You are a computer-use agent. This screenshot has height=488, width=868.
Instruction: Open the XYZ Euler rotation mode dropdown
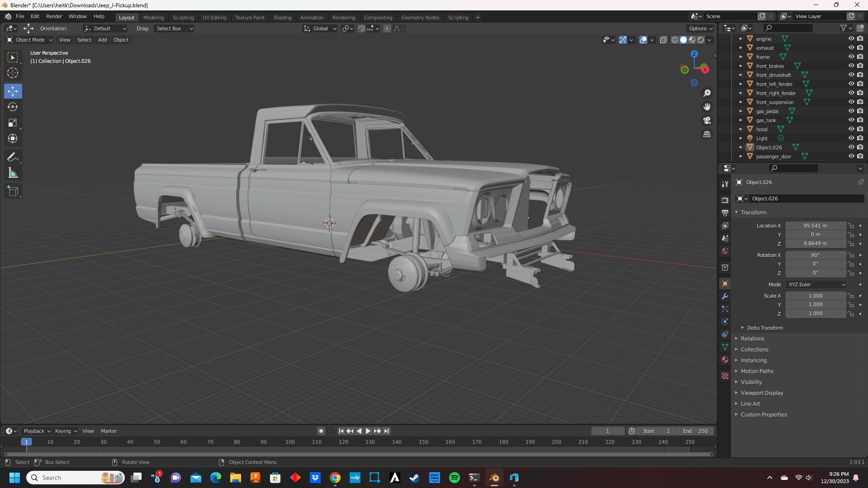816,284
